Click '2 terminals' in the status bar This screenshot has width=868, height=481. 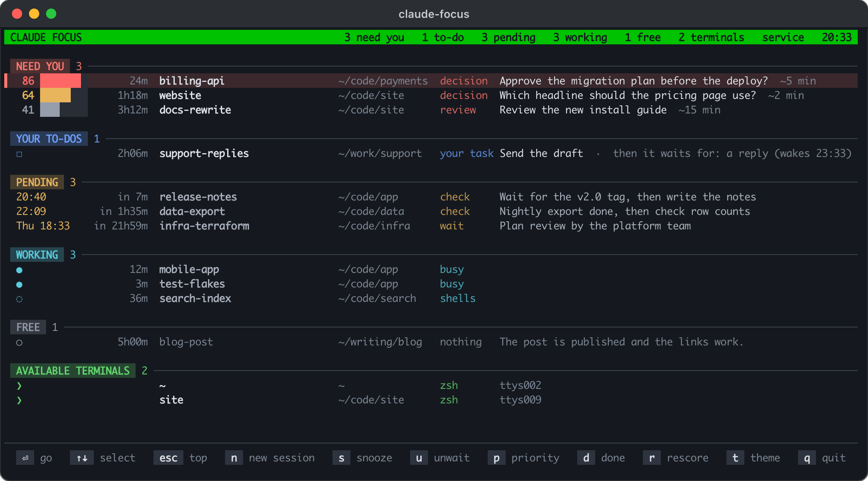click(x=712, y=37)
